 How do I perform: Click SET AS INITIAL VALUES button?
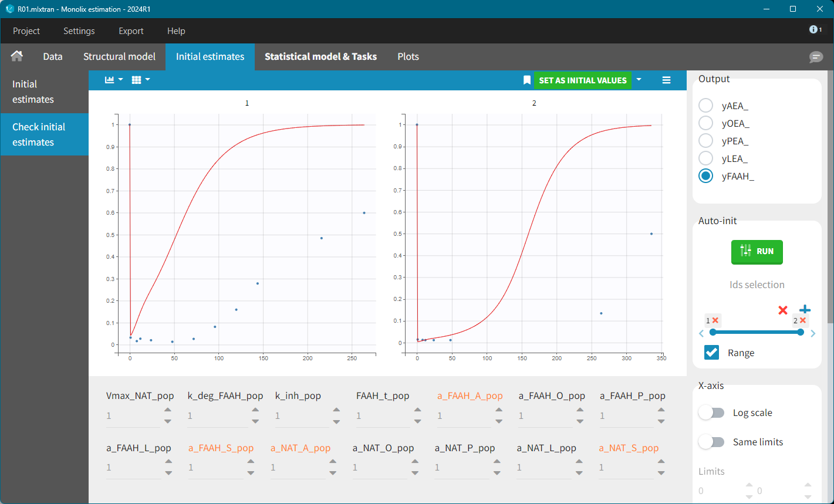point(582,80)
